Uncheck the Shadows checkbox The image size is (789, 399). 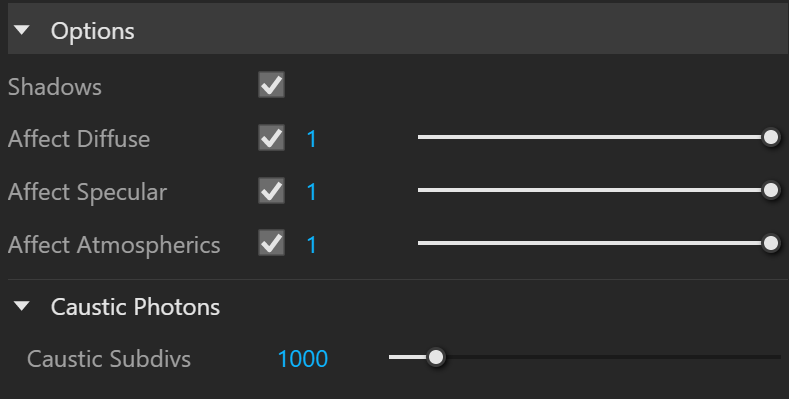[271, 85]
